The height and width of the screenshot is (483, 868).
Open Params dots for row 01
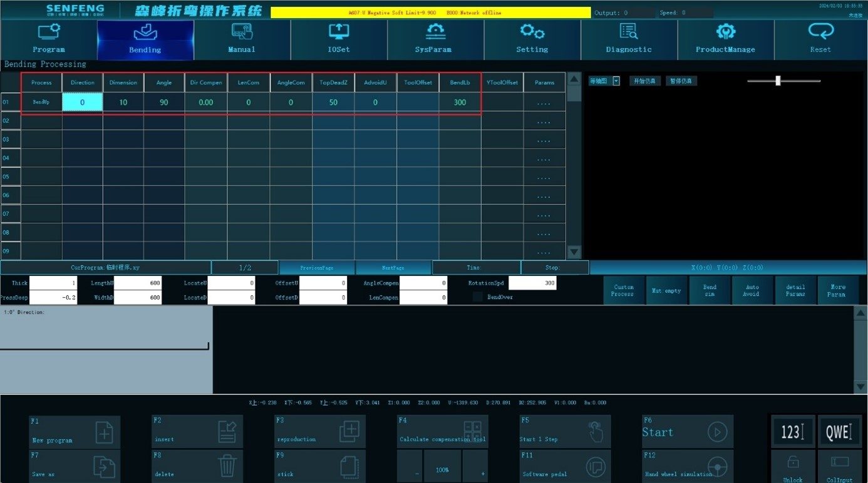[544, 103]
